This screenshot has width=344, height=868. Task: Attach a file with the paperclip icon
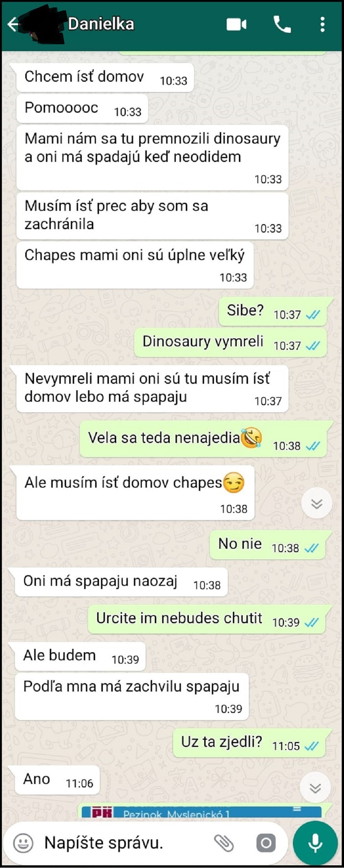224,843
